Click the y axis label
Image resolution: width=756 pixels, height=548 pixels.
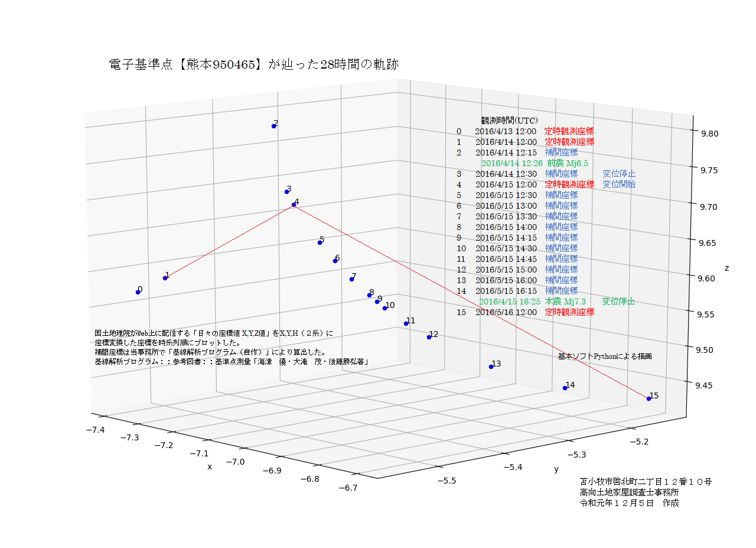point(556,469)
